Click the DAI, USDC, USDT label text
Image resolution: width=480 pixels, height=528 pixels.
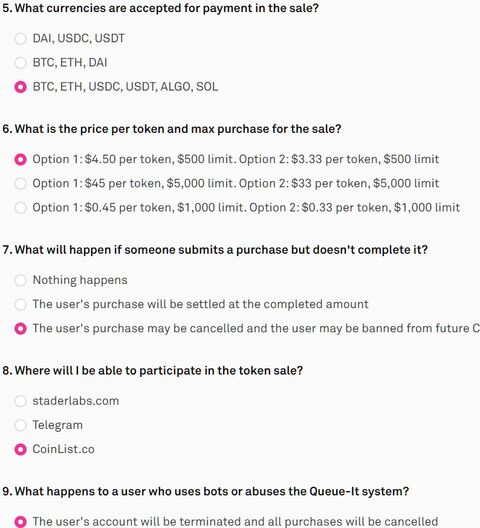[x=78, y=38]
